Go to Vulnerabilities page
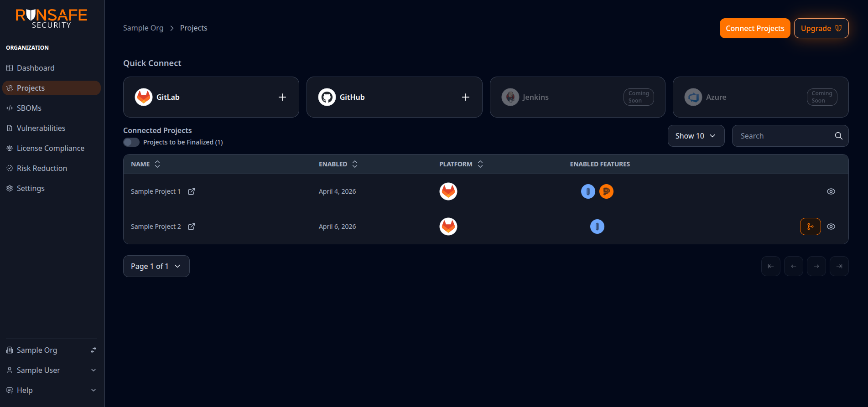 coord(52,128)
